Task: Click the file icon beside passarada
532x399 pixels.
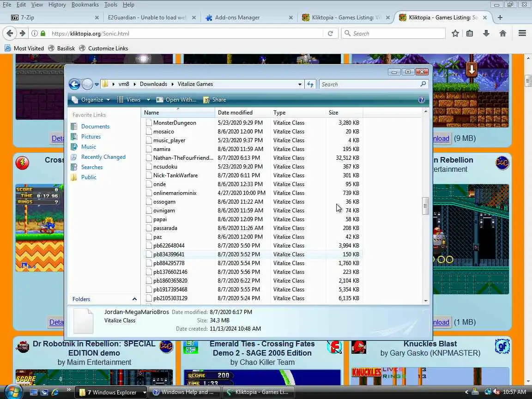Action: tap(149, 228)
